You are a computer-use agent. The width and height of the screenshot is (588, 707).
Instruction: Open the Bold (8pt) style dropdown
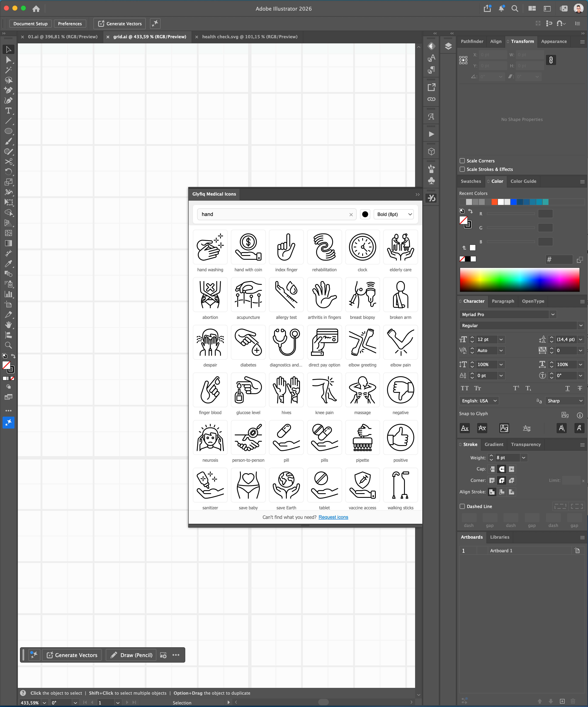[394, 214]
